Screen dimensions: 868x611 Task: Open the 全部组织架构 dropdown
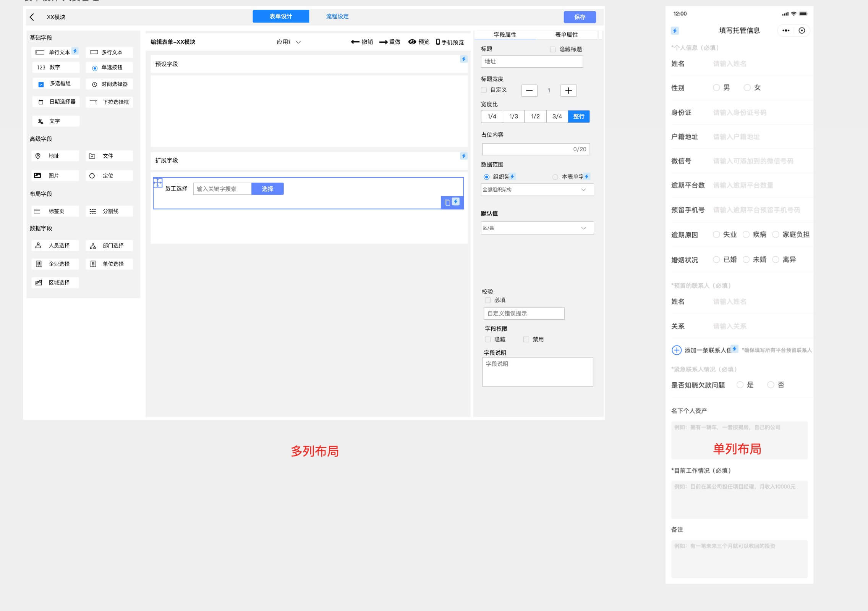tap(537, 190)
